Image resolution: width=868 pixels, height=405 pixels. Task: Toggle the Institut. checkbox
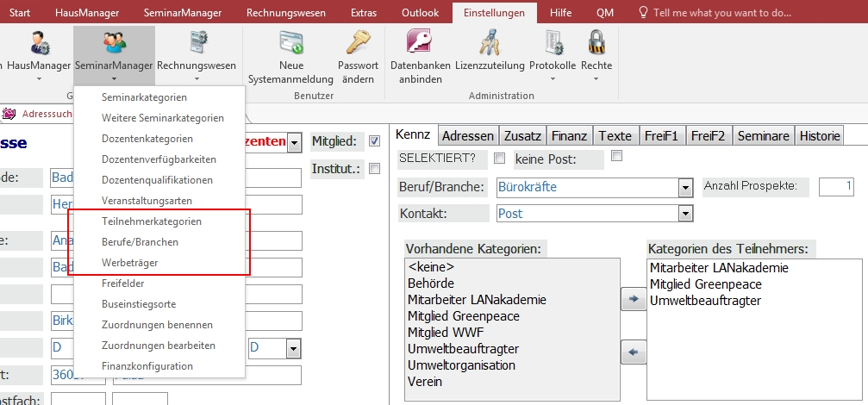374,169
